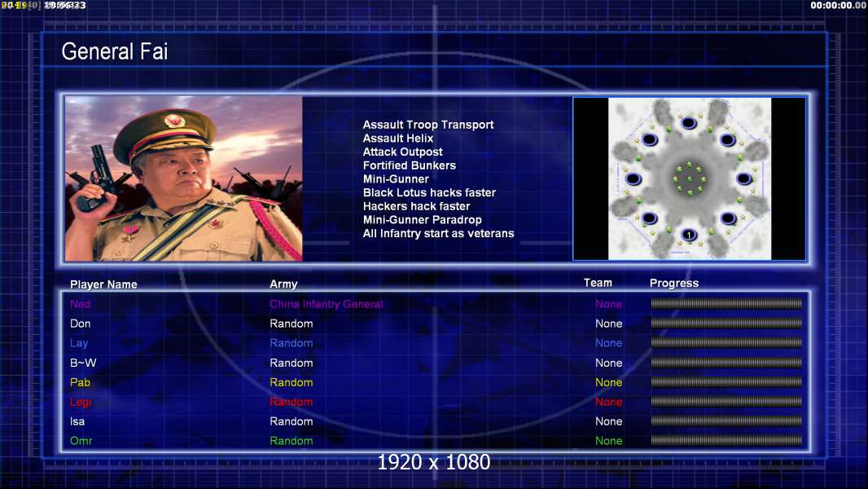Click Hackers hack faster line

(x=416, y=206)
